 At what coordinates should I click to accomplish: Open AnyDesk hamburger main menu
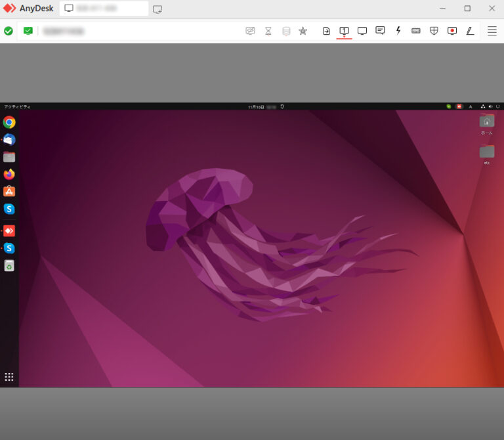point(492,31)
